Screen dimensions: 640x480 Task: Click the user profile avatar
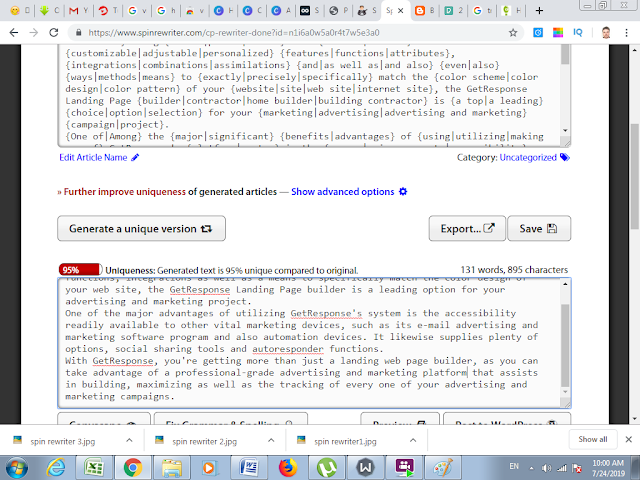[606, 33]
